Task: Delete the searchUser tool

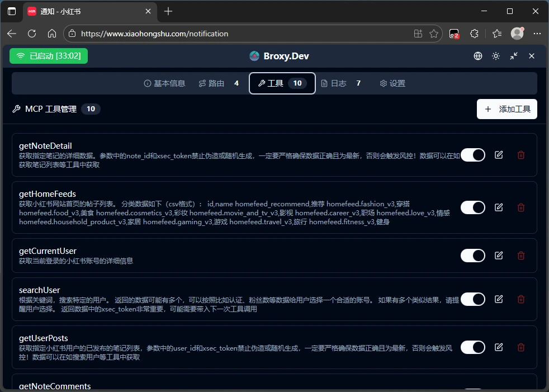Action: [521, 299]
